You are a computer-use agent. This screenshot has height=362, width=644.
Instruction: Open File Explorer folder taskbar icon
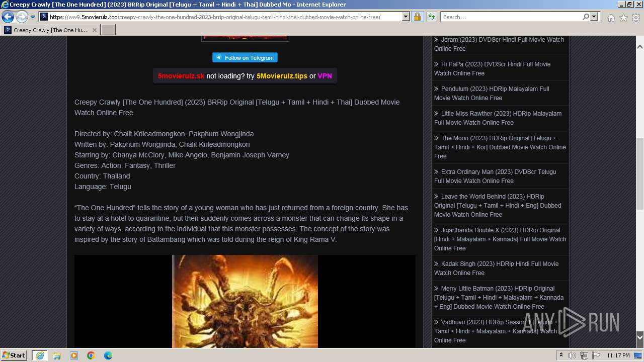[x=57, y=355]
